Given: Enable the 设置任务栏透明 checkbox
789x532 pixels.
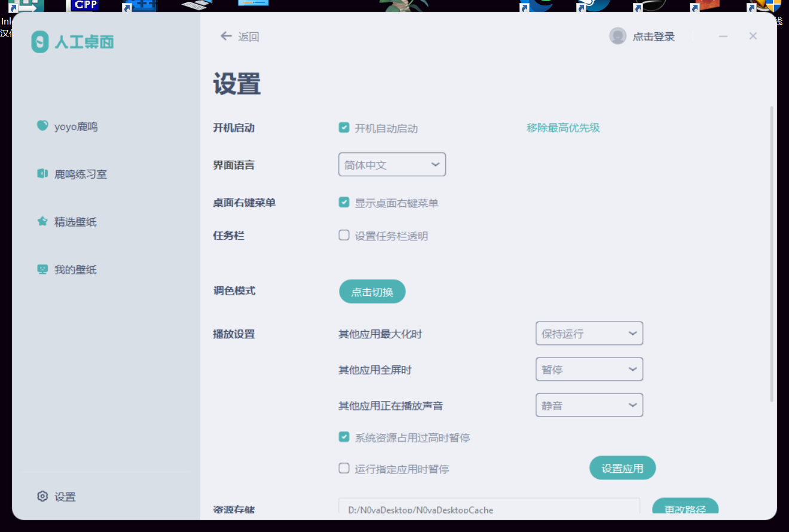Looking at the screenshot, I should (x=344, y=235).
